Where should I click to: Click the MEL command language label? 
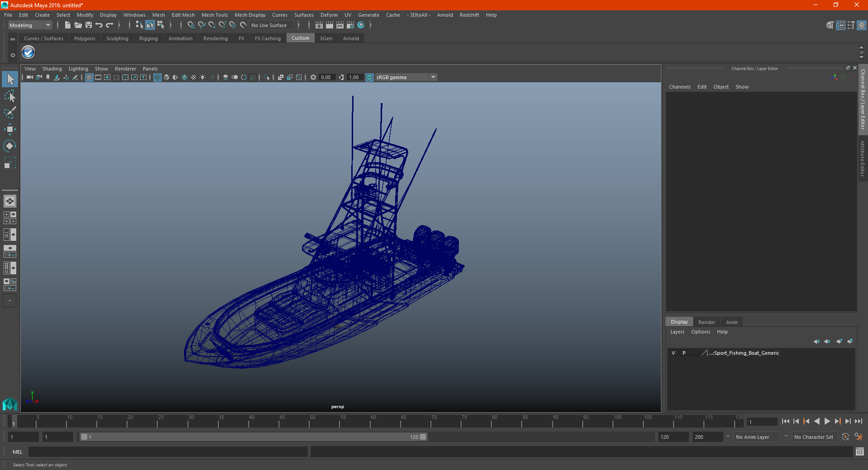click(x=18, y=452)
